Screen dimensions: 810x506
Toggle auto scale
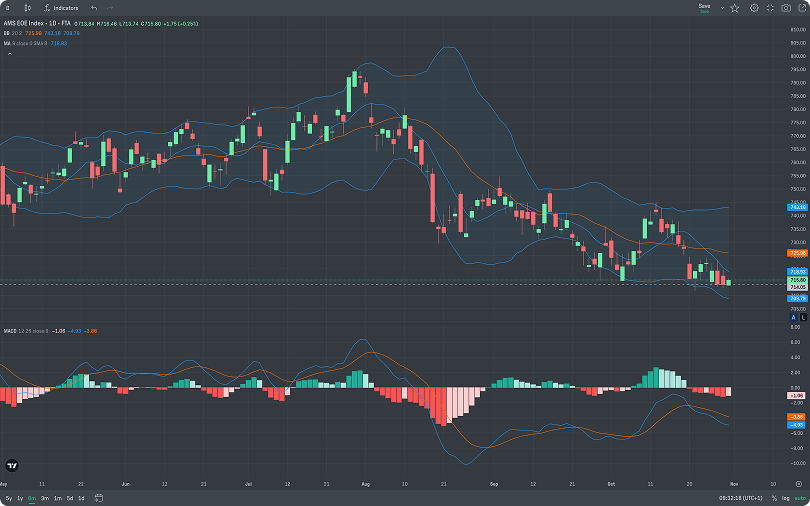tap(799, 498)
